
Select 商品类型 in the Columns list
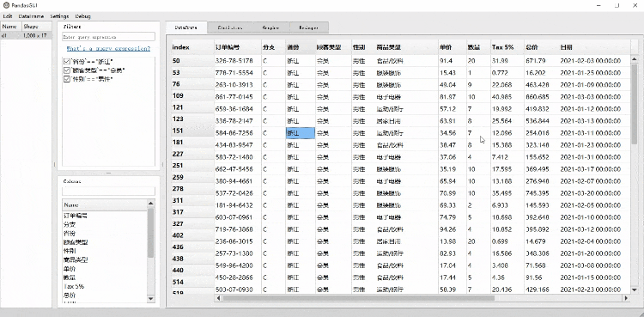[x=76, y=259]
